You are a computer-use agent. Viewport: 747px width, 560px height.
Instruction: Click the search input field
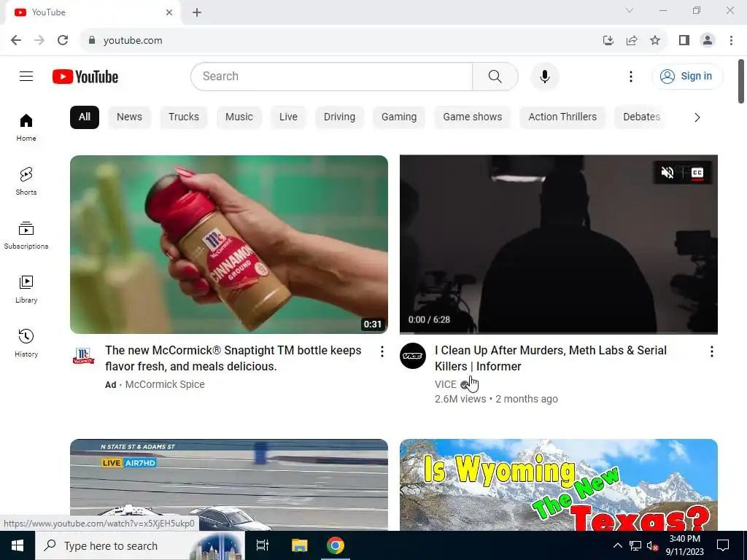pyautogui.click(x=332, y=76)
